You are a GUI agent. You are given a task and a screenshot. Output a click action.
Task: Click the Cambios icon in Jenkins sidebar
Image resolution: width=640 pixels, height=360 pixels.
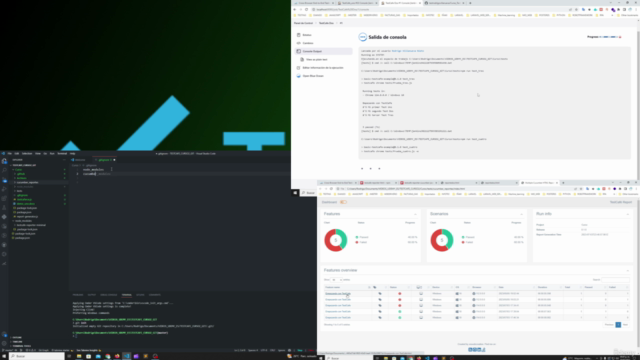[298, 43]
